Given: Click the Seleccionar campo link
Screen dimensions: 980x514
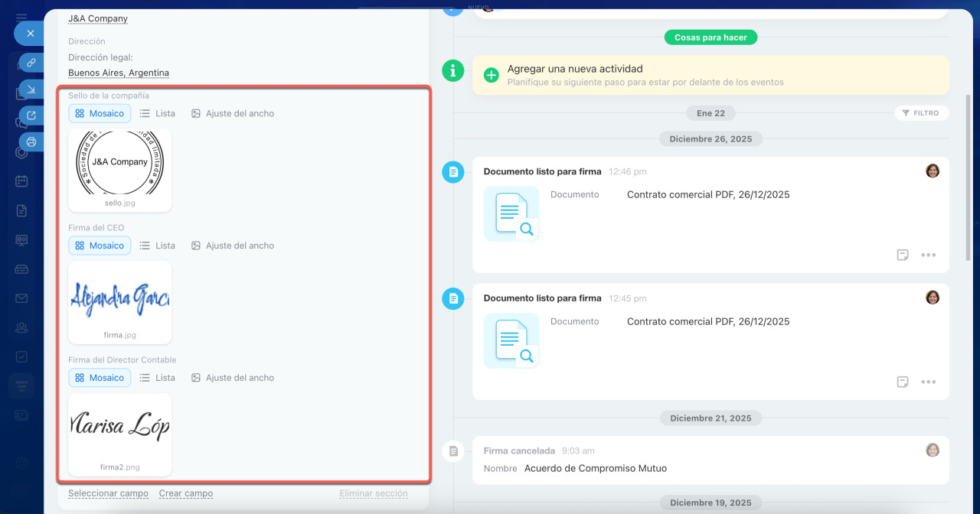Looking at the screenshot, I should tap(108, 493).
